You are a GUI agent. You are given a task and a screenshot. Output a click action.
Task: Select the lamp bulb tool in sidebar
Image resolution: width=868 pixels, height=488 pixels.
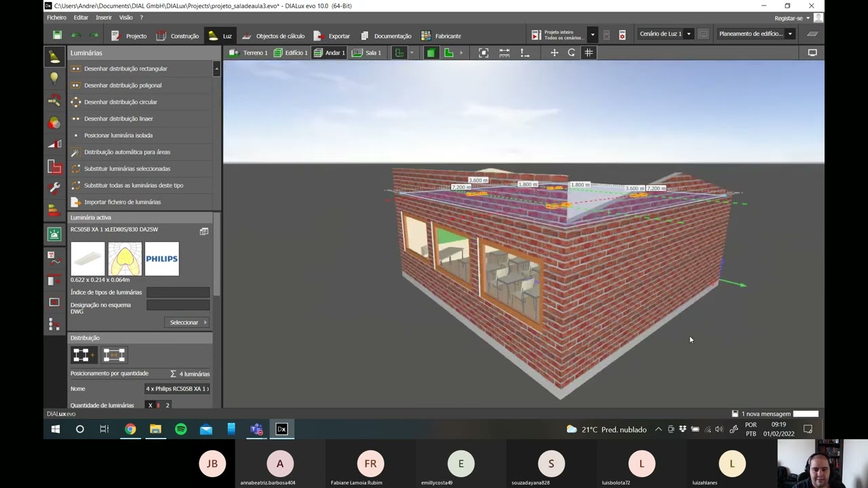coord(54,79)
